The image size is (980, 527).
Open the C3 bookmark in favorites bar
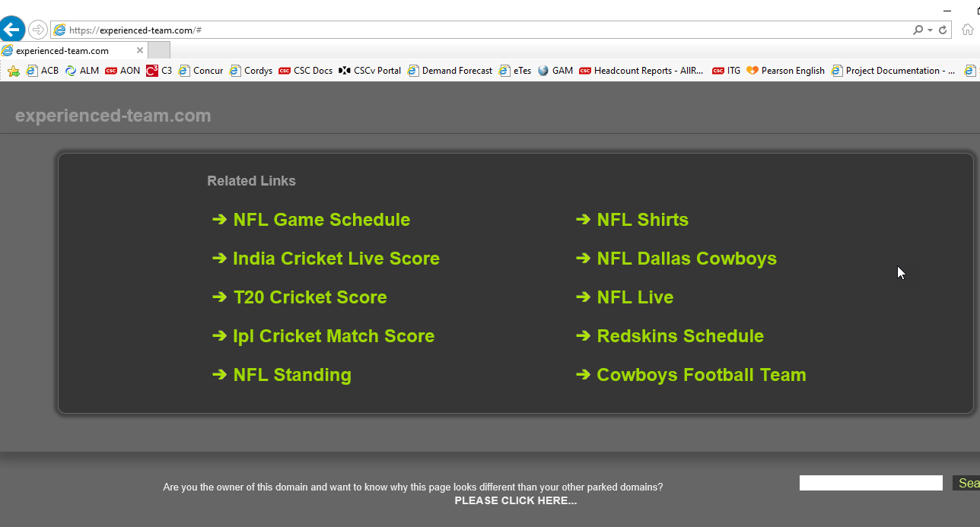coord(160,71)
